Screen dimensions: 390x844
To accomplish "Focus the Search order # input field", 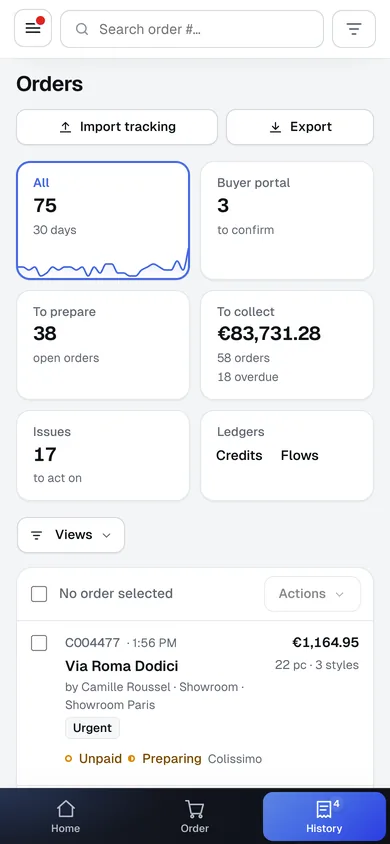I will pos(192,29).
